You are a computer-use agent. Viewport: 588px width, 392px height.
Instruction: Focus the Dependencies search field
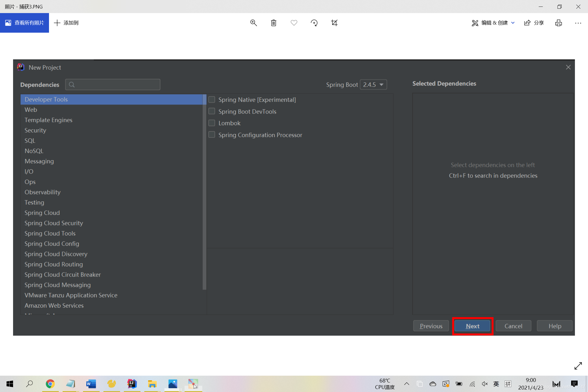[x=113, y=85]
